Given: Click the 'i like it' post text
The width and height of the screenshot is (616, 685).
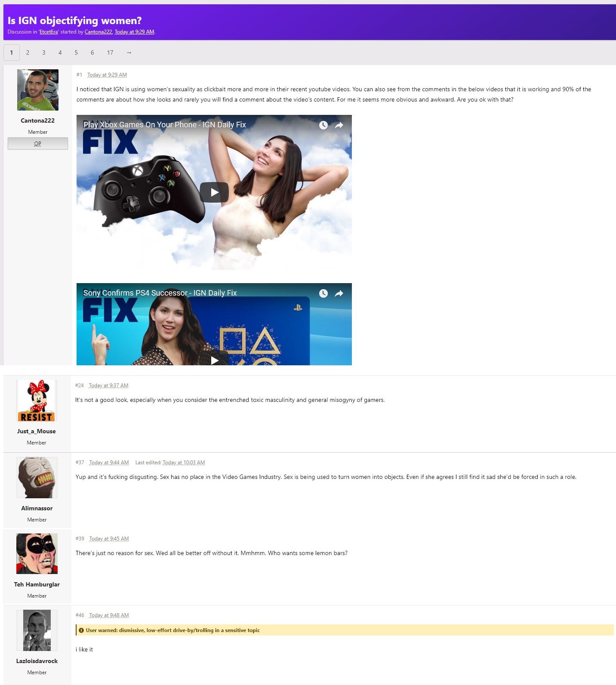Looking at the screenshot, I should [x=84, y=649].
